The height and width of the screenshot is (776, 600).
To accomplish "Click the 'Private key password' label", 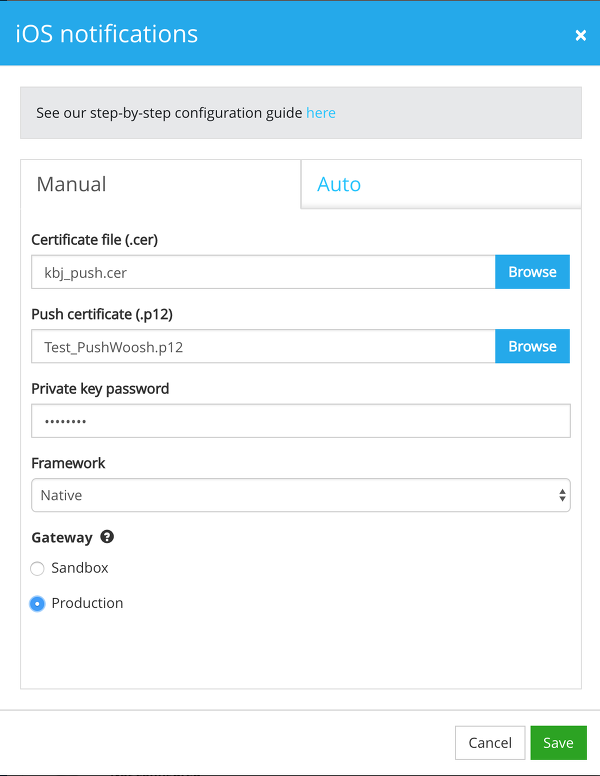I will point(100,389).
